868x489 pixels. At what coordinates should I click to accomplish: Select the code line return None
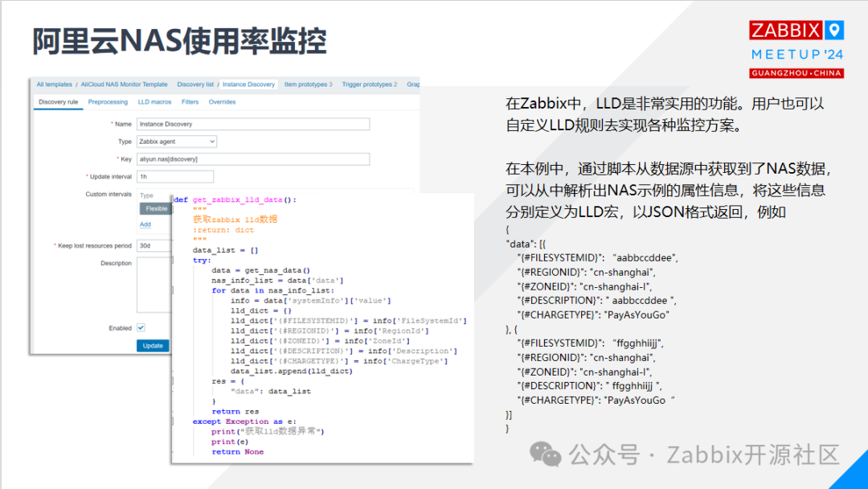[237, 452]
